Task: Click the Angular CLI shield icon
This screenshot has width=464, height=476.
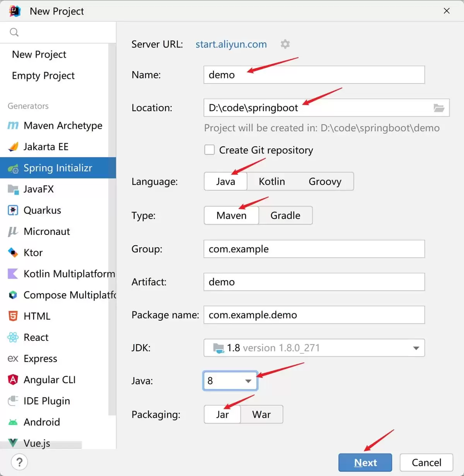Action: tap(13, 380)
